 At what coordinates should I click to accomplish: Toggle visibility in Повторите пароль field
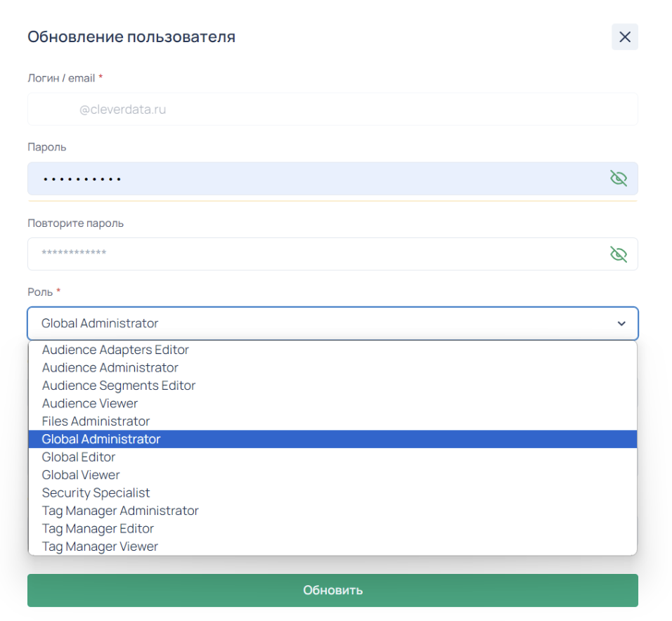618,254
